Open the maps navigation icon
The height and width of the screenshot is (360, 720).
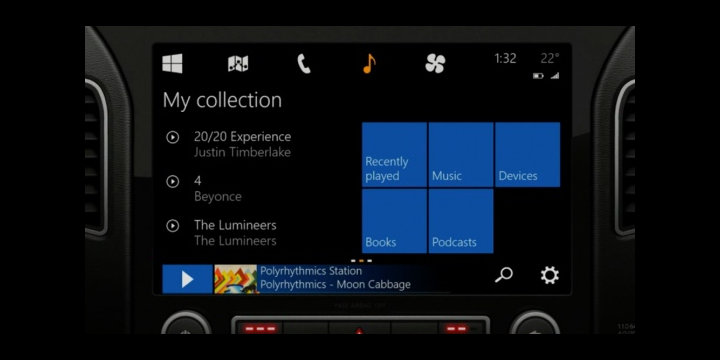(x=238, y=64)
